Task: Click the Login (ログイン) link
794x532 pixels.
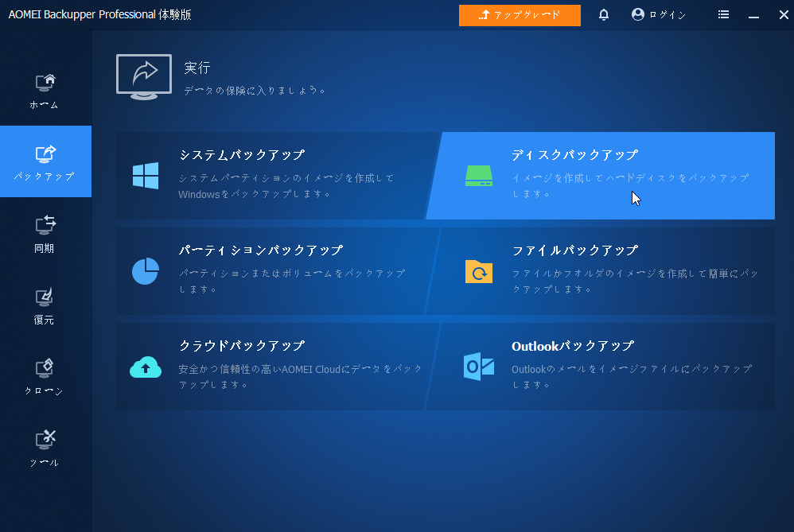Action: pos(659,14)
